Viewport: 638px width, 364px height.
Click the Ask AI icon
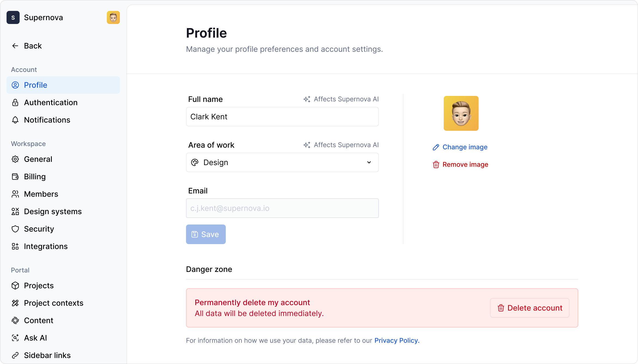click(15, 338)
